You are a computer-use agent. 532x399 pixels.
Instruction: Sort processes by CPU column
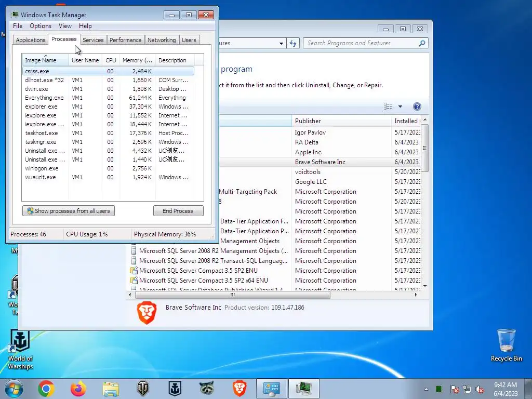point(111,60)
